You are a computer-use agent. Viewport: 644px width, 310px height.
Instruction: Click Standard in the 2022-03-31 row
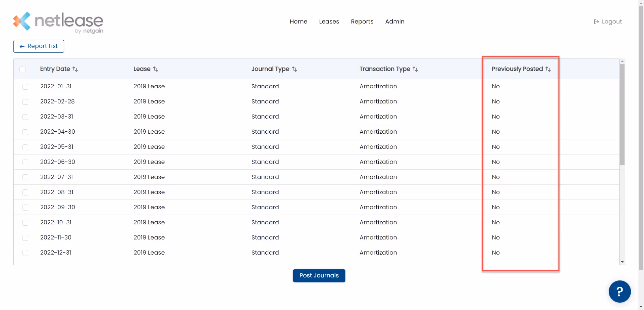coord(265,117)
